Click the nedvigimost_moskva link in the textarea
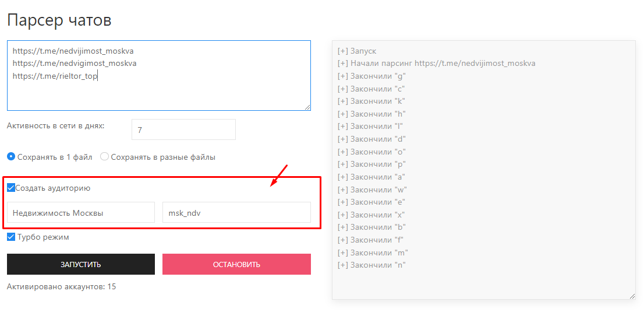Screen dimensions: 644x319 (74, 63)
